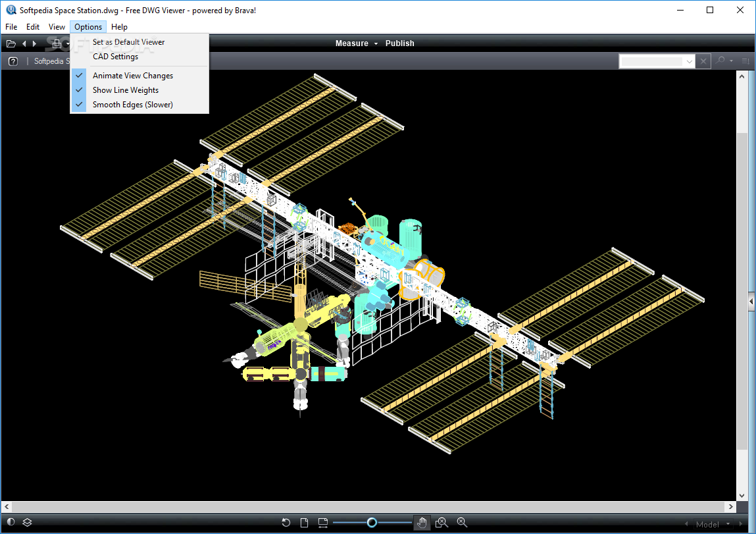
Task: Open file using folder icon
Action: (11, 43)
